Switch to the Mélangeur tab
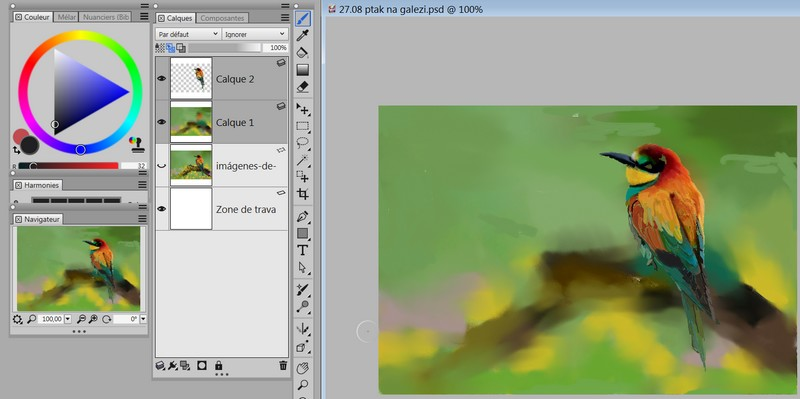Screen dimensions: 800x399 66,17
